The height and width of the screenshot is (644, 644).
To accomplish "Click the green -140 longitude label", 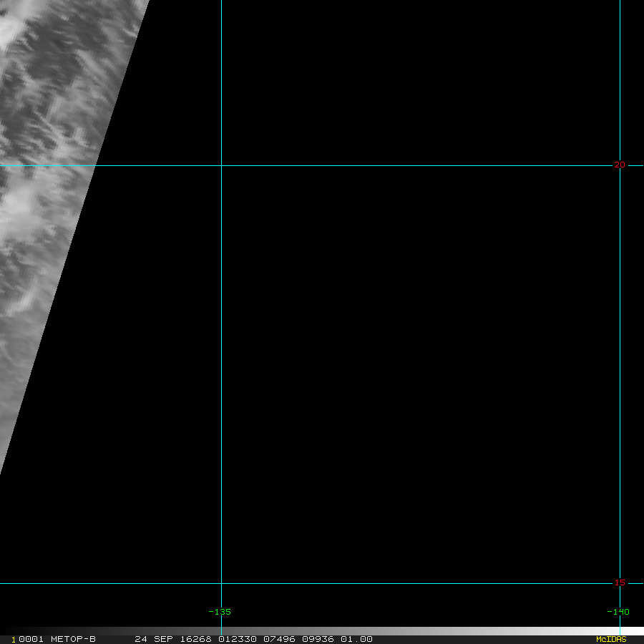I will [618, 612].
